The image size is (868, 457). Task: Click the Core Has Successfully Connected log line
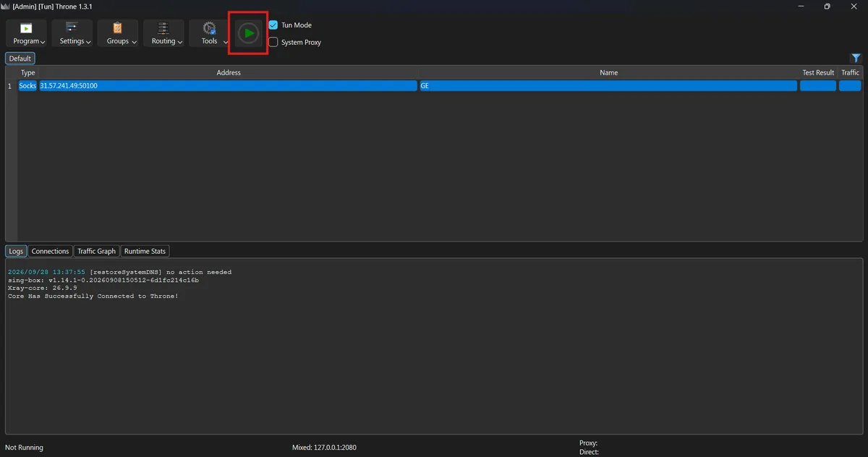pos(93,296)
